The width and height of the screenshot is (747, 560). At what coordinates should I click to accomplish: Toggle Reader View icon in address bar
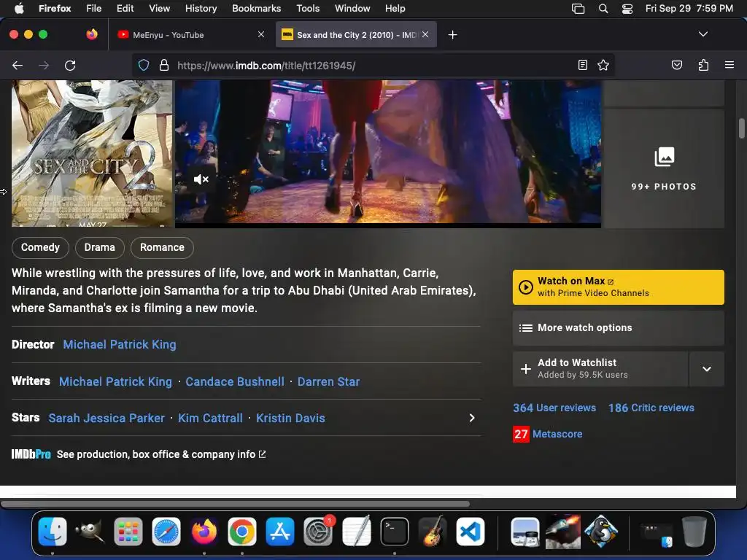pos(582,65)
